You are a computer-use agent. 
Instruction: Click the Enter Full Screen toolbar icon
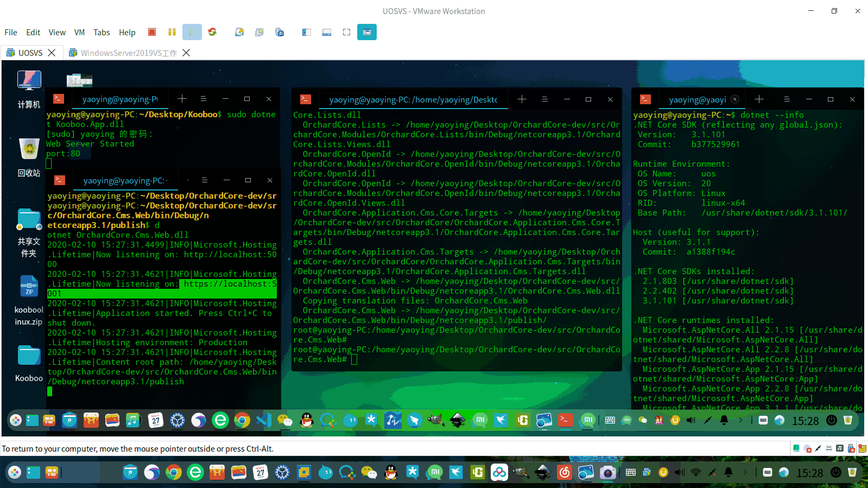click(x=347, y=32)
